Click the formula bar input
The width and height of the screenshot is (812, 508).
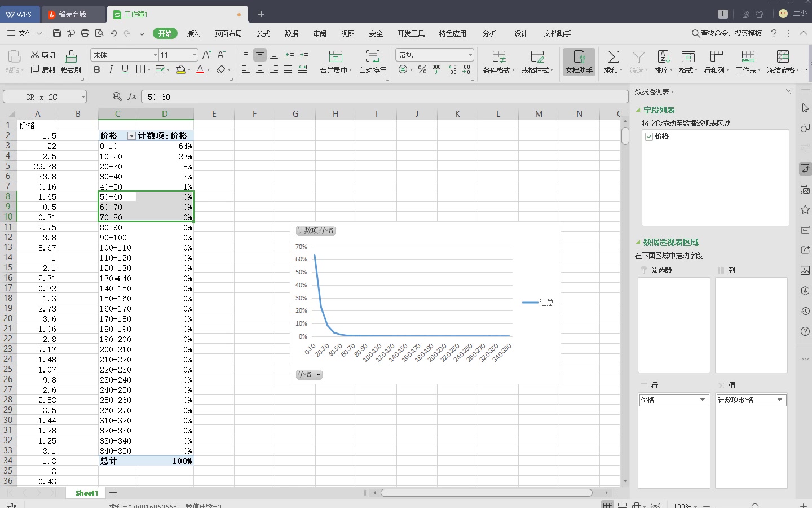point(385,97)
